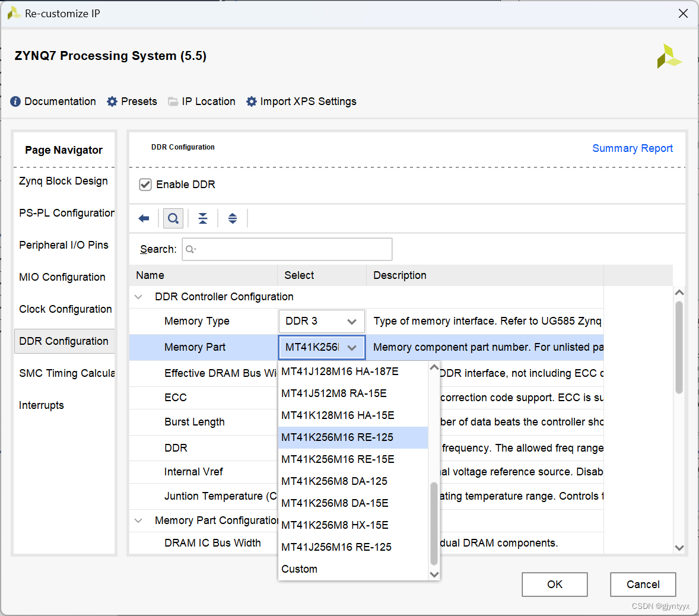The height and width of the screenshot is (616, 699).
Task: Click the OK button
Action: coord(555,585)
